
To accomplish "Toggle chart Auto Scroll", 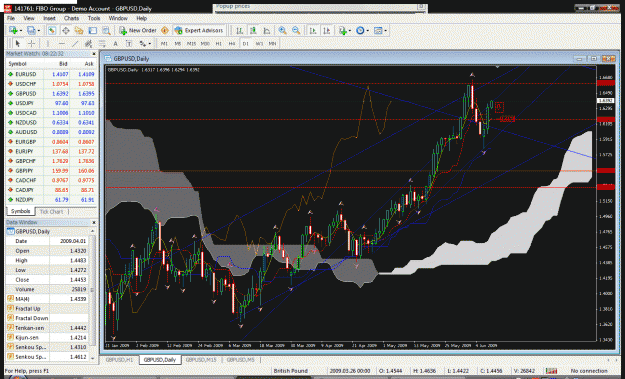I will 313,30.
